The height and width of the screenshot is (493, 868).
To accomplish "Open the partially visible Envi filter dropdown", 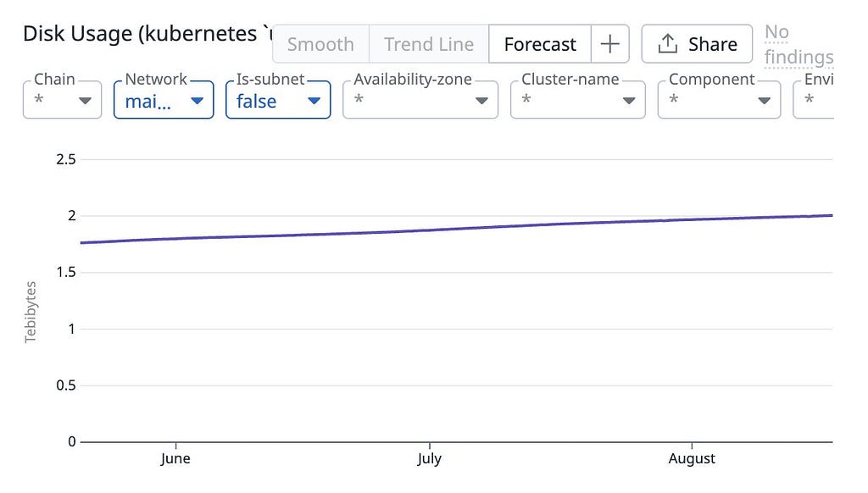I will coord(814,101).
